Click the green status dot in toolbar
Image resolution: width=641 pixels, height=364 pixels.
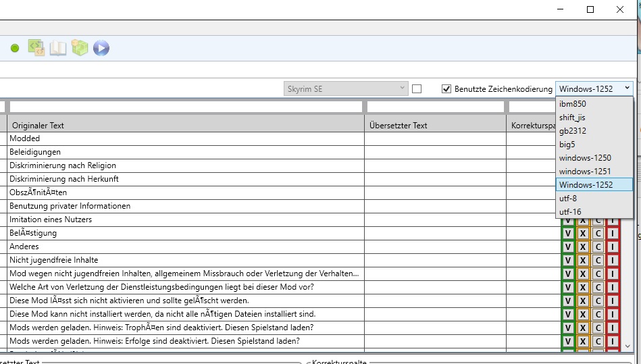click(x=15, y=48)
